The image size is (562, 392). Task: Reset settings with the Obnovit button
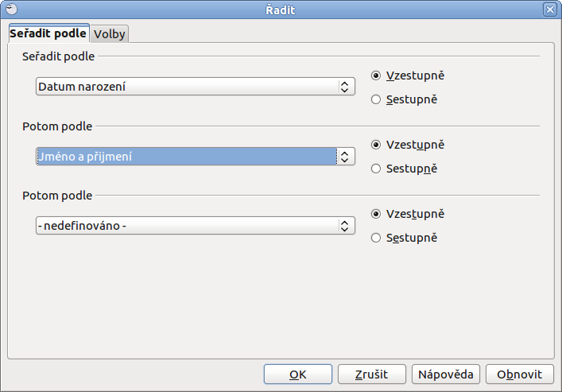pos(519,374)
